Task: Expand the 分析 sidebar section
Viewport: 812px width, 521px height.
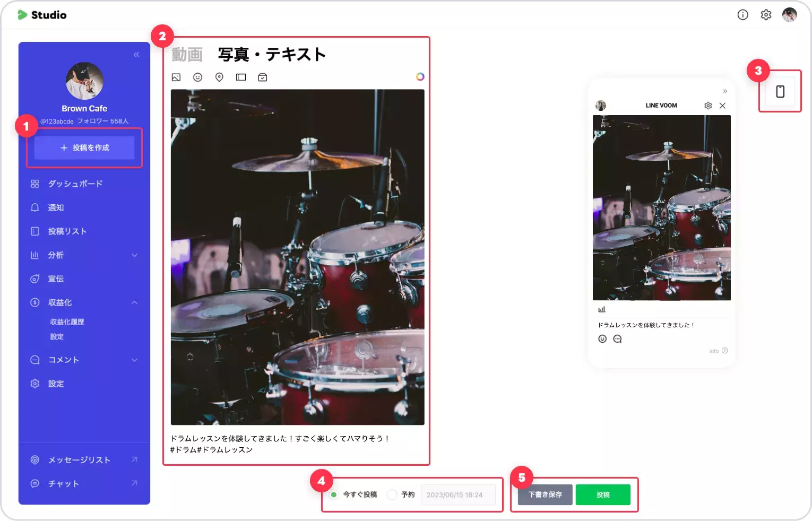Action: [x=134, y=255]
